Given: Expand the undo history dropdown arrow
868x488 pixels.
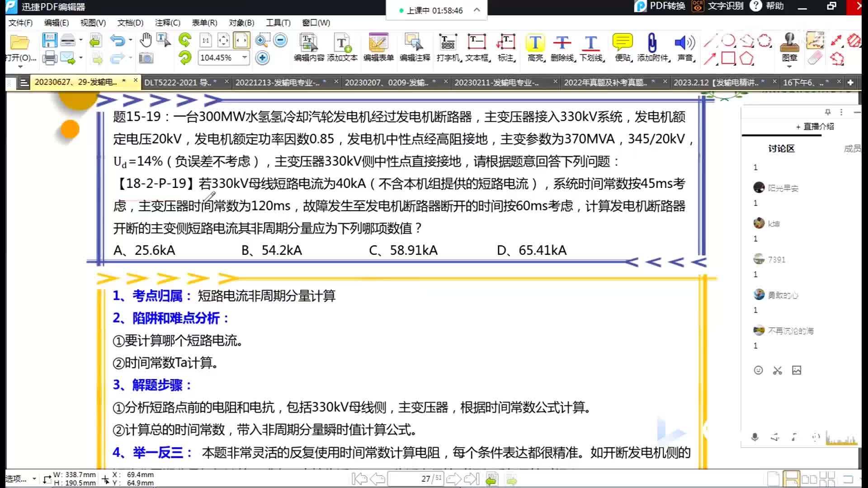Looking at the screenshot, I should pos(131,41).
